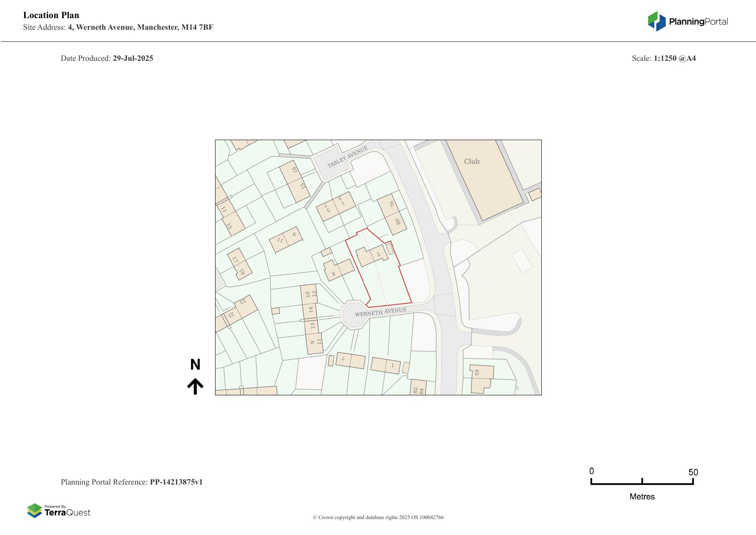This screenshot has width=756, height=535.
Task: Click the 50 mark on scale bar
Action: pos(693,472)
